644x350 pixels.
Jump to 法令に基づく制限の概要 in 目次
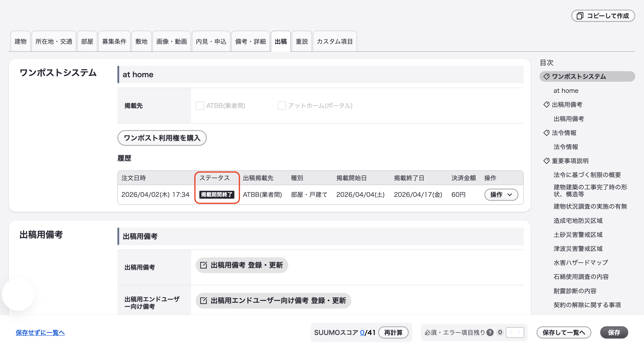(587, 175)
